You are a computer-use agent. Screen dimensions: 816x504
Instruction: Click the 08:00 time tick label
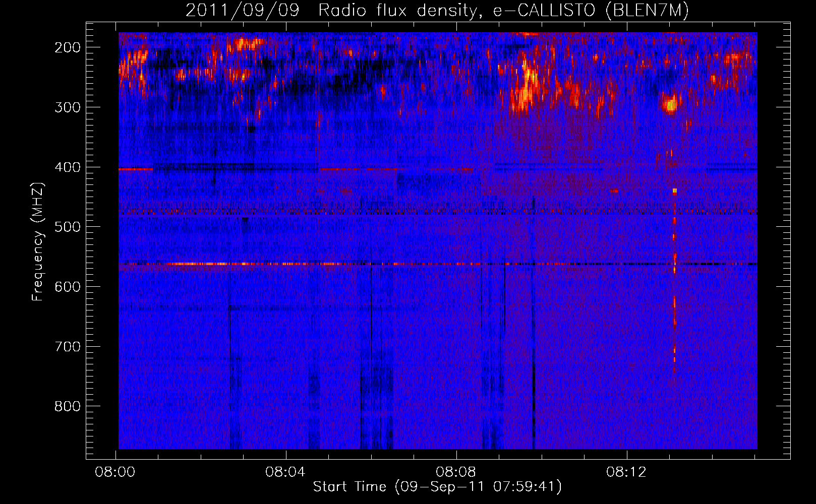pyautogui.click(x=115, y=472)
